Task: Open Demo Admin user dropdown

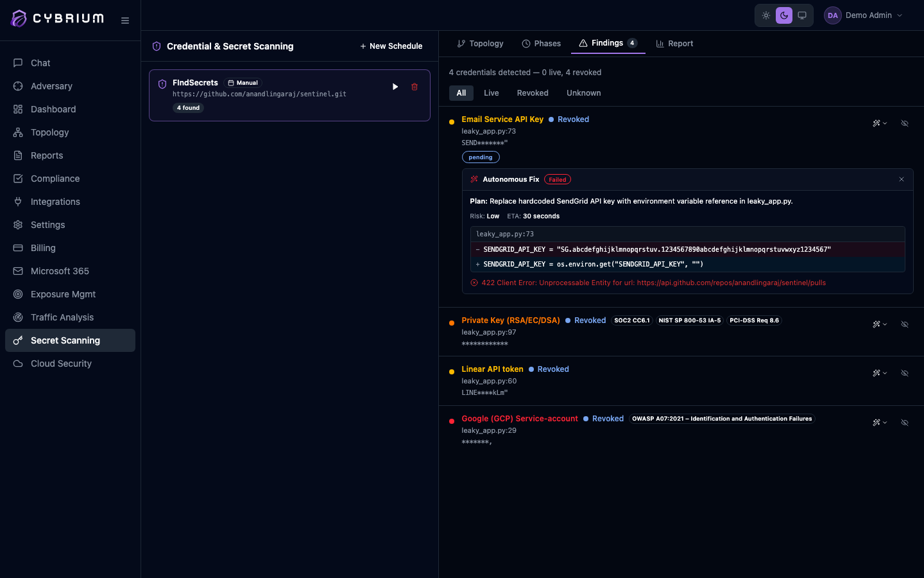Action: (x=864, y=15)
